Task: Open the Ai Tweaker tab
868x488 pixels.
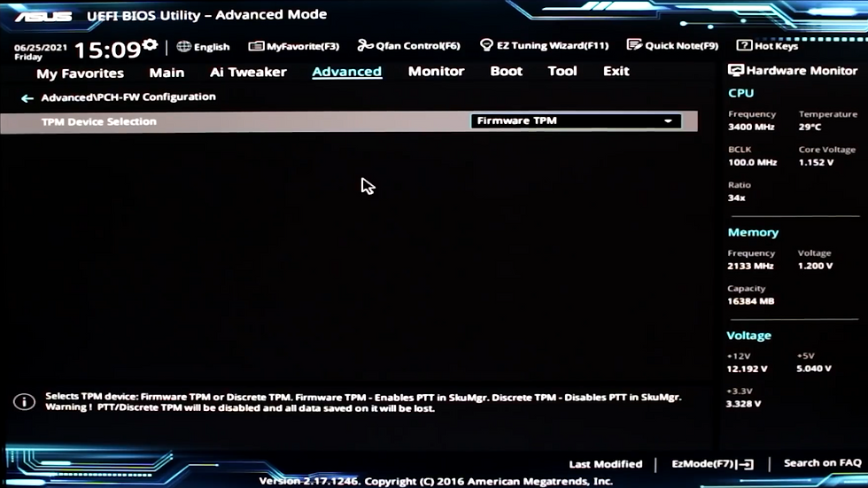Action: coord(248,72)
